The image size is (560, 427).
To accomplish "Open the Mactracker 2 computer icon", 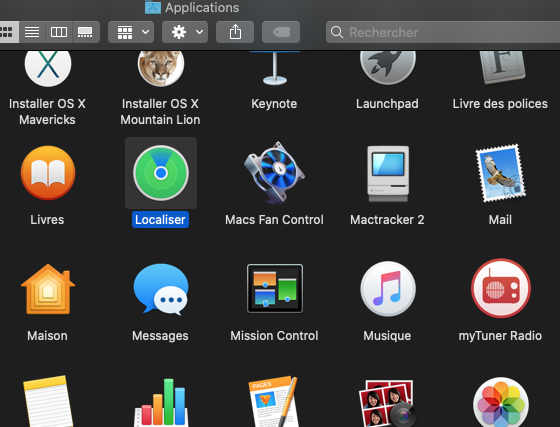I will point(388,174).
